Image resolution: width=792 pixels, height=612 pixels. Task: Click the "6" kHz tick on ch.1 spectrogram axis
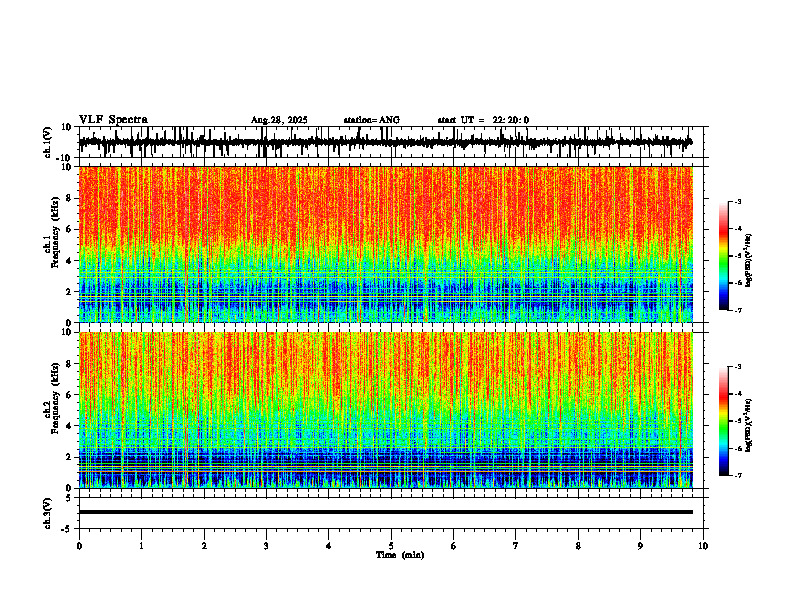tap(70, 229)
